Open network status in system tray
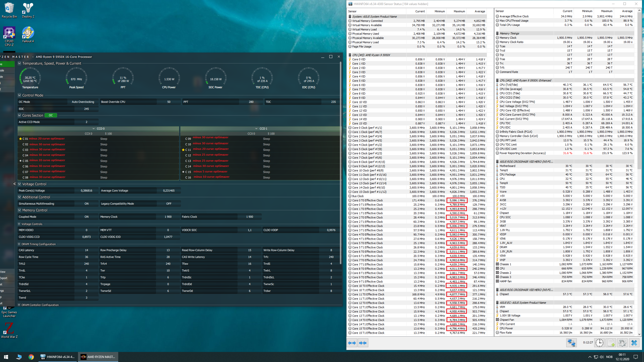644x362 pixels. (596, 357)
